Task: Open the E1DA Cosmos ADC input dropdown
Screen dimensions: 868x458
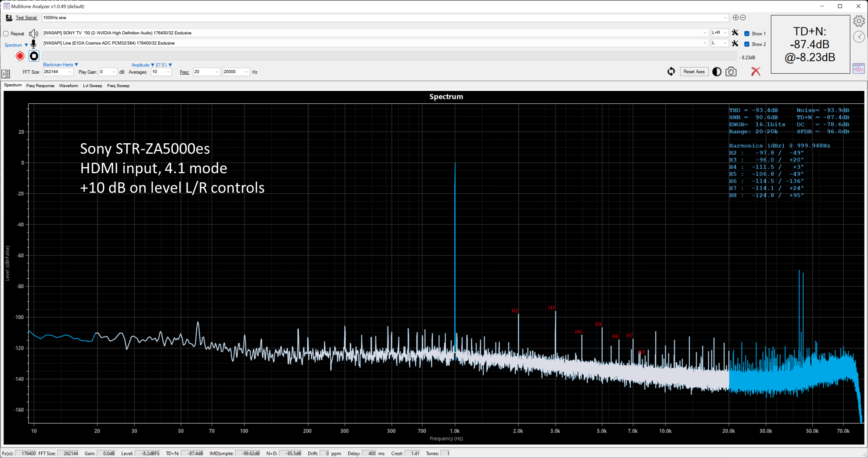Action: [705, 43]
